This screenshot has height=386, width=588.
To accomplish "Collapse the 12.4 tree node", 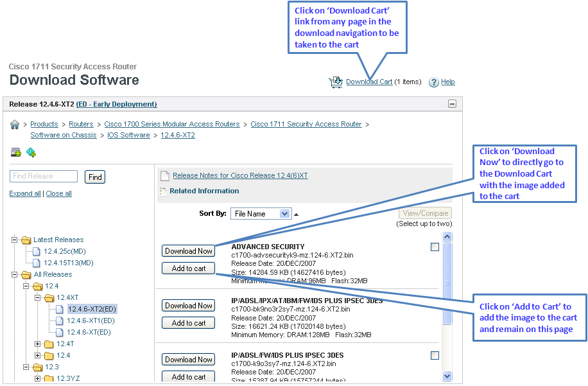I will tap(26, 286).
